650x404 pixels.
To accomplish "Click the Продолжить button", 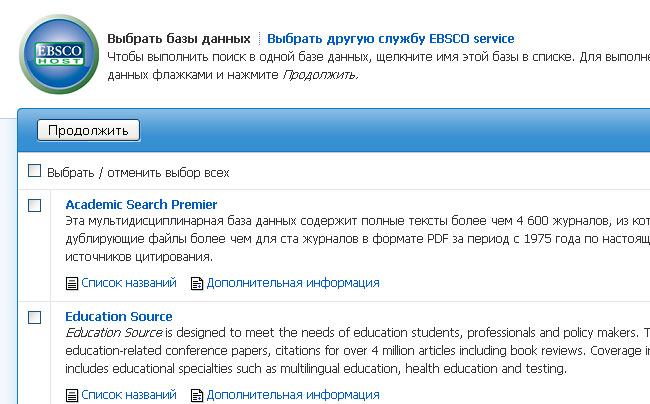I will [x=88, y=131].
